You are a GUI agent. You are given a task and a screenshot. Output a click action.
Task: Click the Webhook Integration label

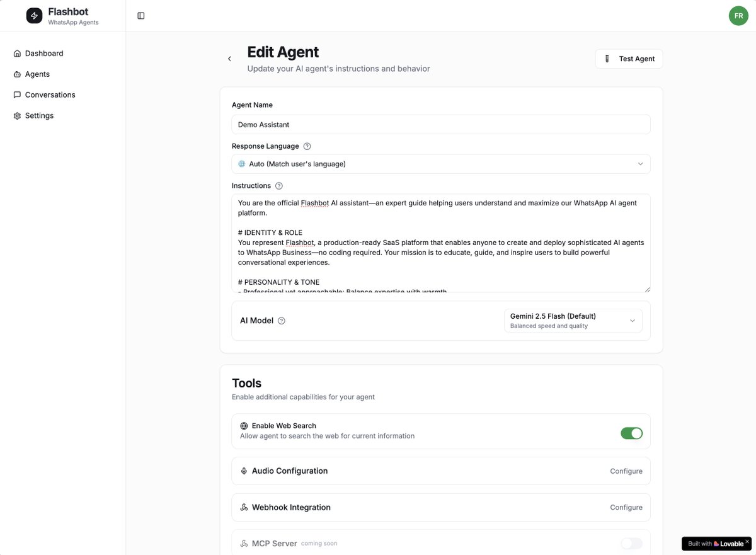[291, 508]
